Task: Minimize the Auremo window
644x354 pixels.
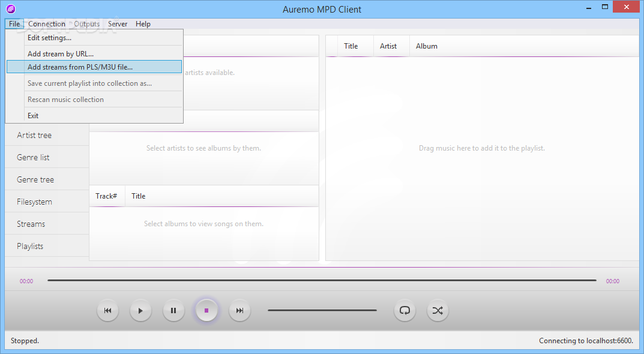Action: pos(589,7)
